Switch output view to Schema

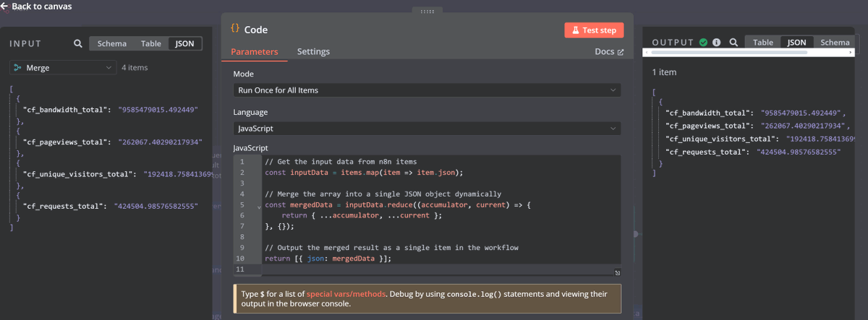(835, 43)
